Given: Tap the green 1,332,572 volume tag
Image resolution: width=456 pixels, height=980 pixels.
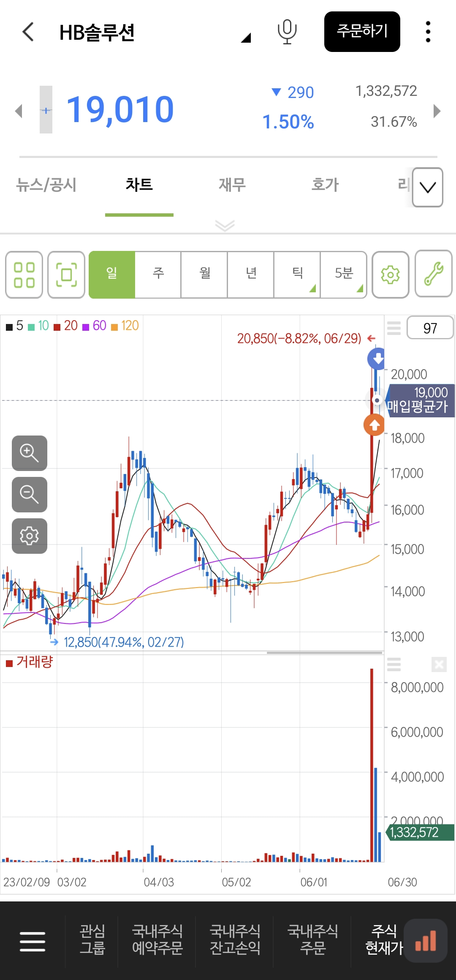Looking at the screenshot, I should 420,832.
